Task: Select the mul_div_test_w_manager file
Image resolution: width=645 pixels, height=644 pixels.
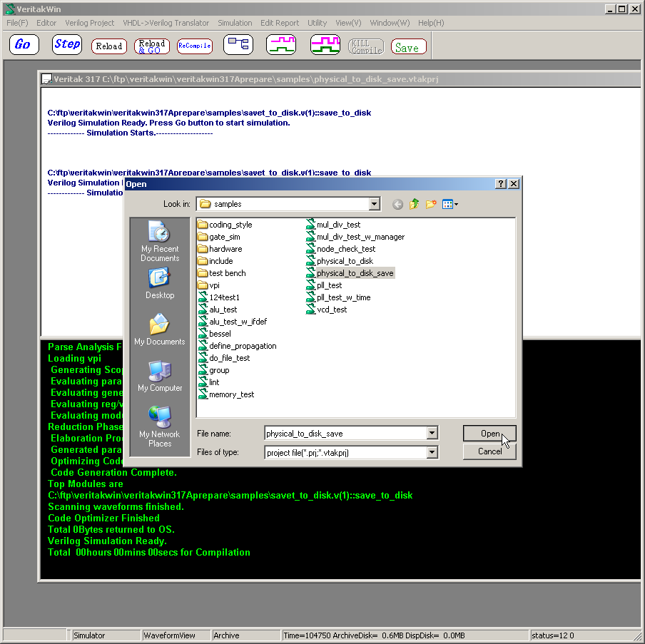Action: pos(355,237)
